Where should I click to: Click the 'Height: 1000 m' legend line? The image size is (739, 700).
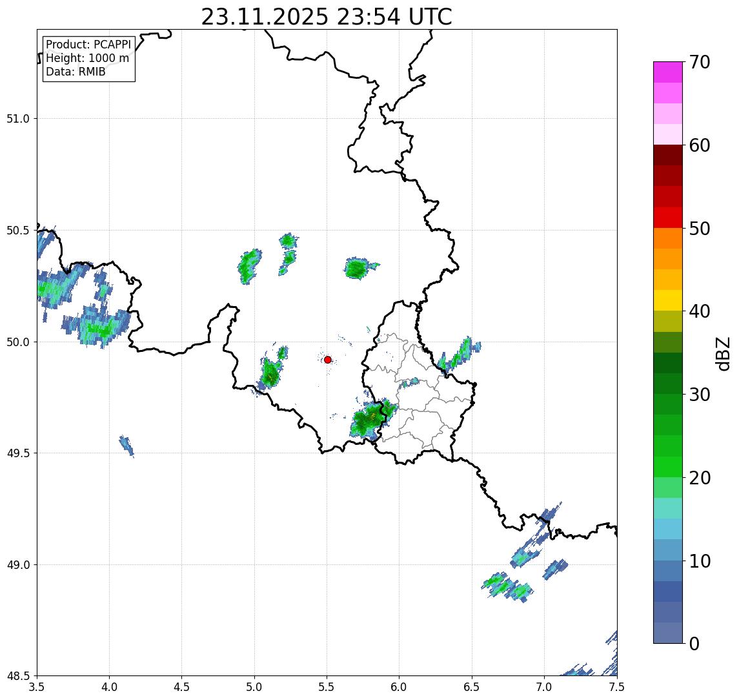[x=87, y=59]
